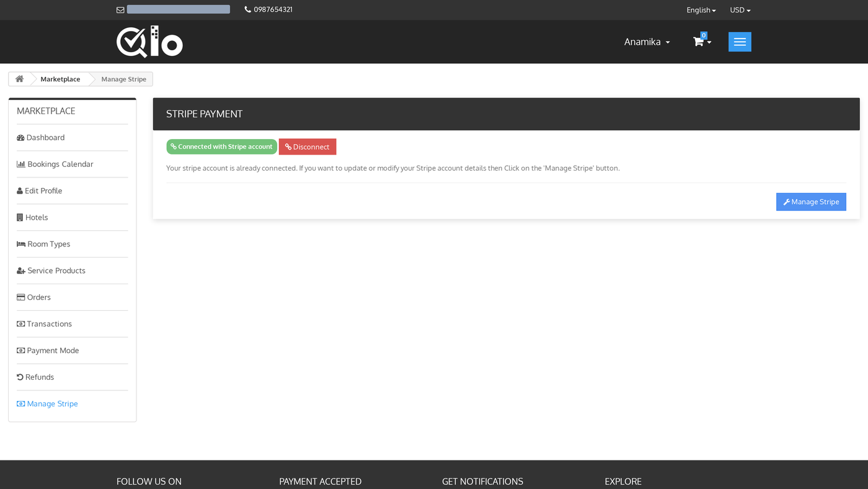
Task: Open the hamburger menu button
Action: tap(740, 42)
